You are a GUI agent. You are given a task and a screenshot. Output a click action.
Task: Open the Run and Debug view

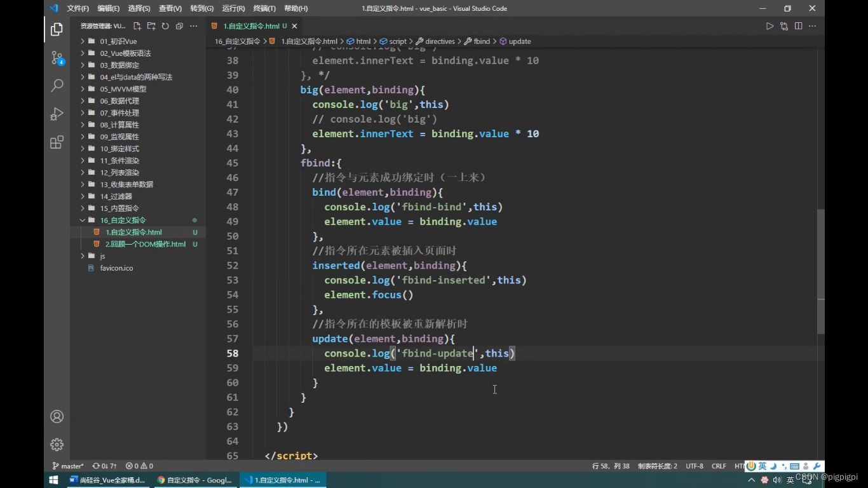pos(57,114)
